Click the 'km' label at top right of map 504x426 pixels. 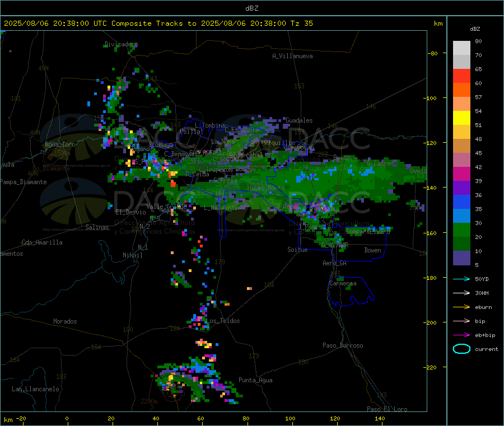(438, 24)
